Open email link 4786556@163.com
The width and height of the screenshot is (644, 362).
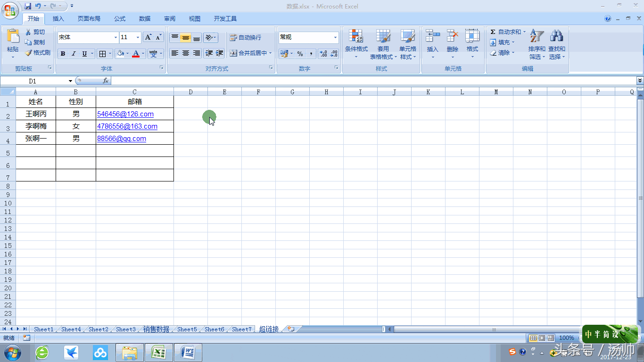pos(127,126)
